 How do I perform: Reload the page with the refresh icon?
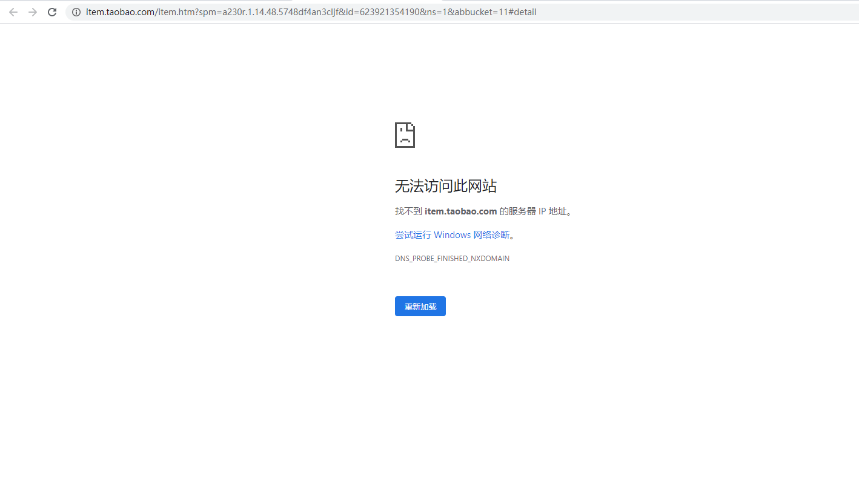[x=52, y=12]
